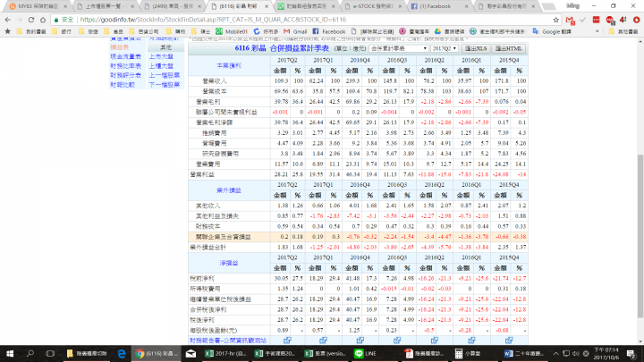Open Task View on the taskbar

[50, 353]
